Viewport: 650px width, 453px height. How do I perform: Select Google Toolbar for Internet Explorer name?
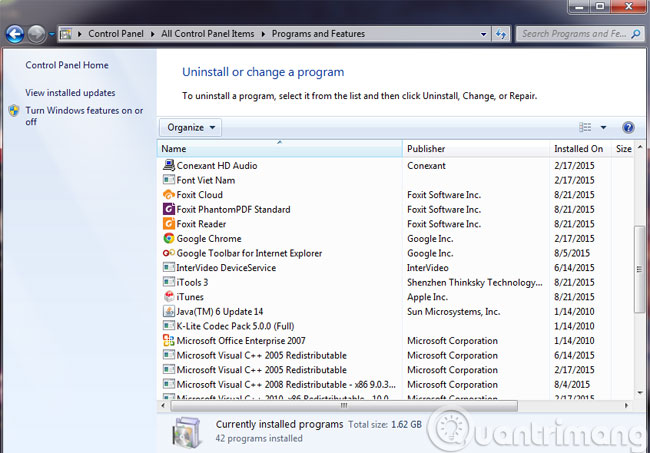click(x=249, y=253)
